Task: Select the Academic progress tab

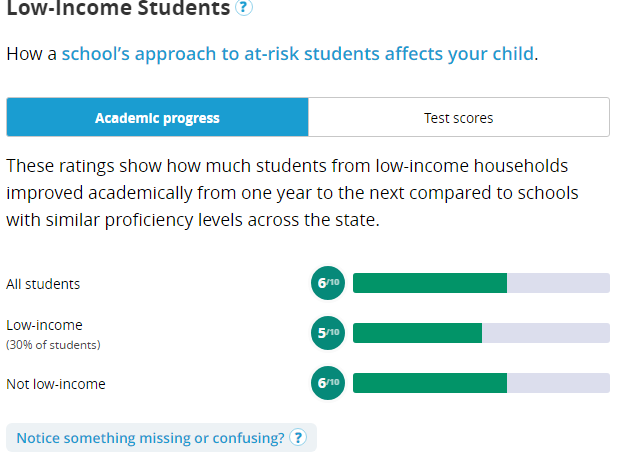Action: pos(157,117)
